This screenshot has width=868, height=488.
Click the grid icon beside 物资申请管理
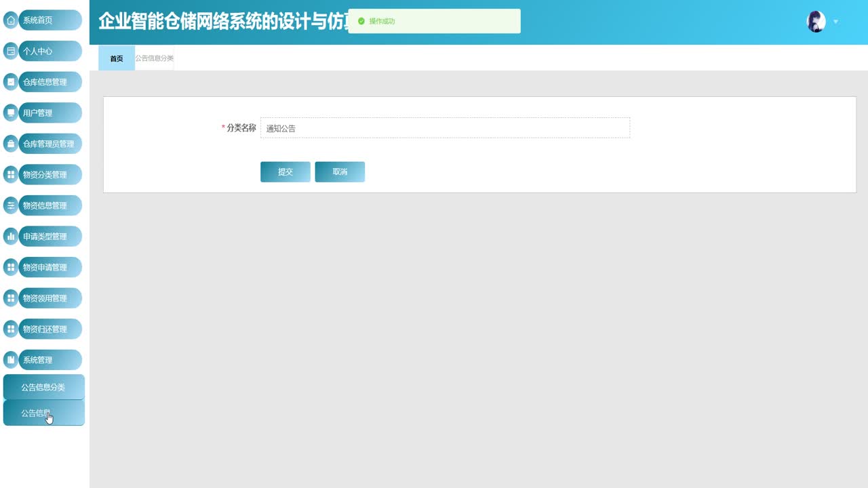tap(11, 267)
